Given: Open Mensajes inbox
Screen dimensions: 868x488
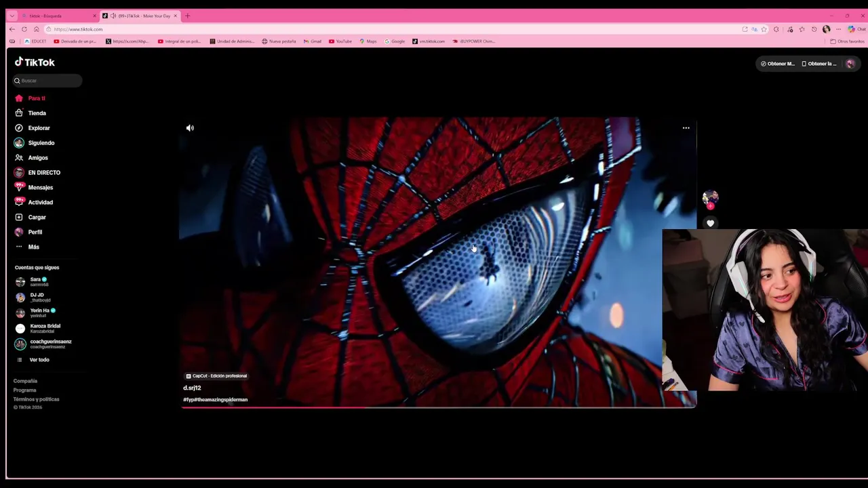Looking at the screenshot, I should [34, 188].
